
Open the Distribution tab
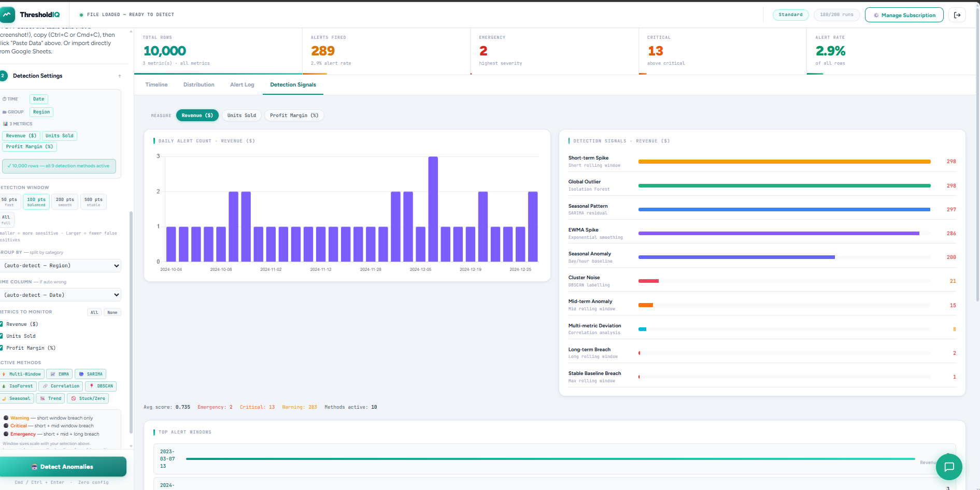(198, 84)
